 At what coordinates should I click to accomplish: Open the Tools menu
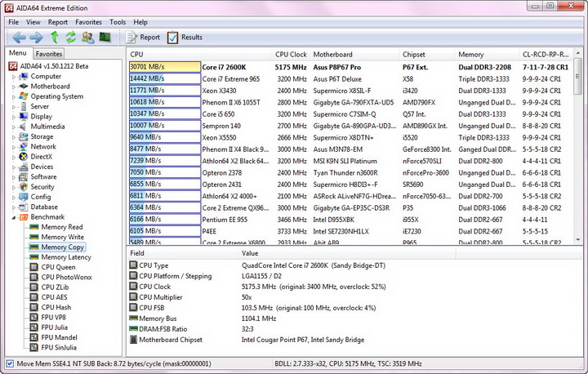118,22
